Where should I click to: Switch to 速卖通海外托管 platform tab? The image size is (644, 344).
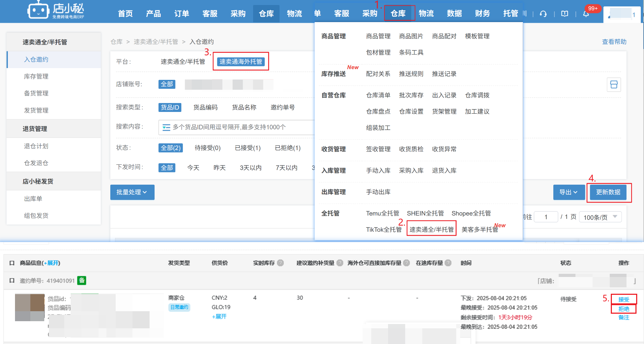coord(241,62)
